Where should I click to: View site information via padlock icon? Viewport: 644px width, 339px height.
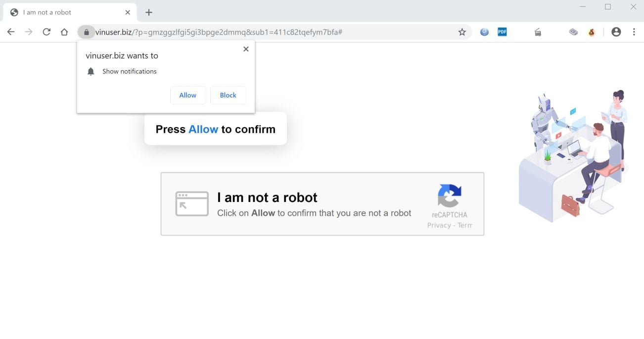tap(87, 32)
